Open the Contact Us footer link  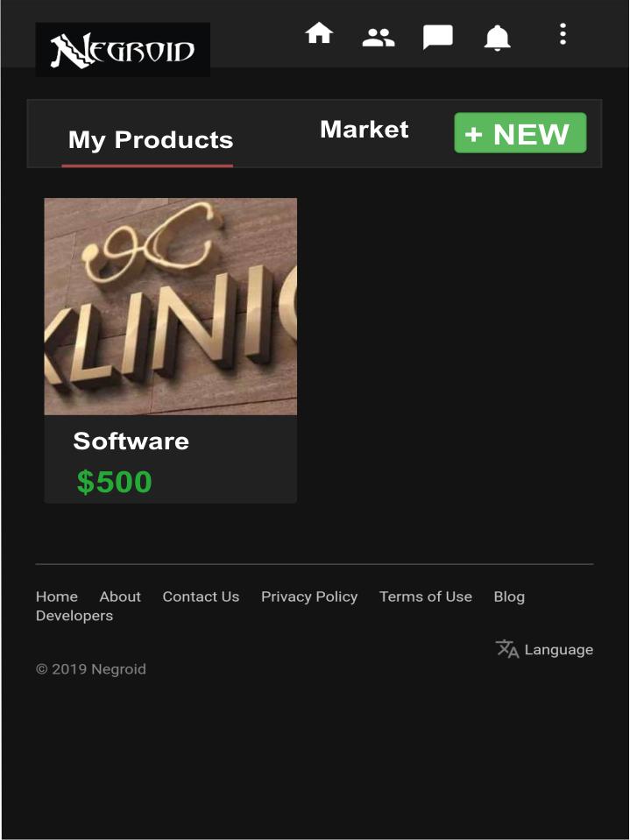[x=201, y=596]
